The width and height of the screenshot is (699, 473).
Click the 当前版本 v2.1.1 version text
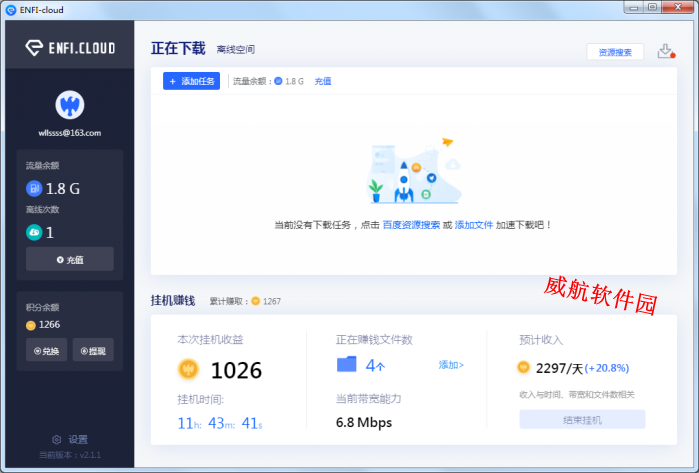point(70,455)
